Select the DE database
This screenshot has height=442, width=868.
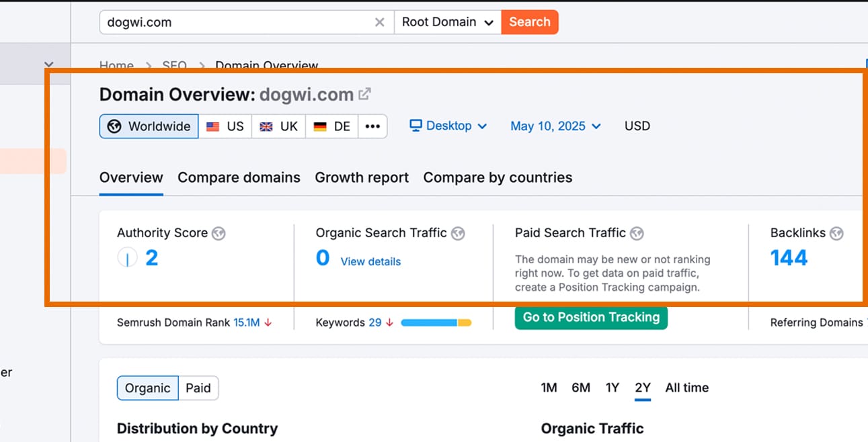(332, 126)
